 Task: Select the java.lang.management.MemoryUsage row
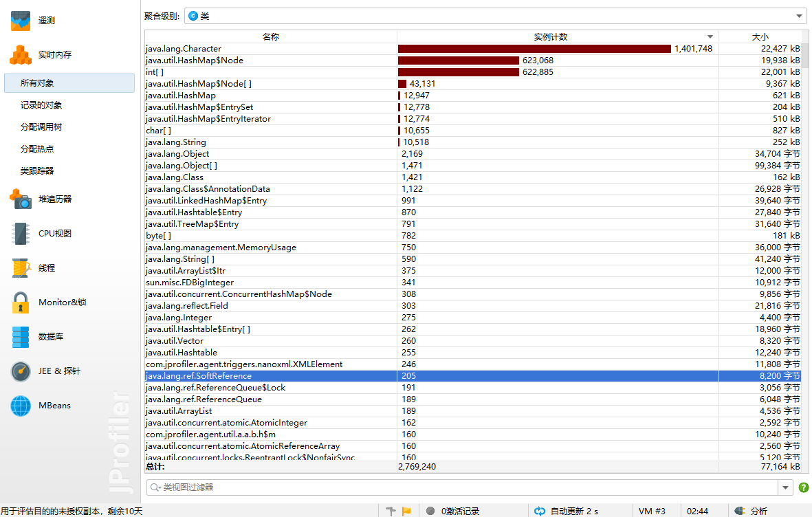473,247
